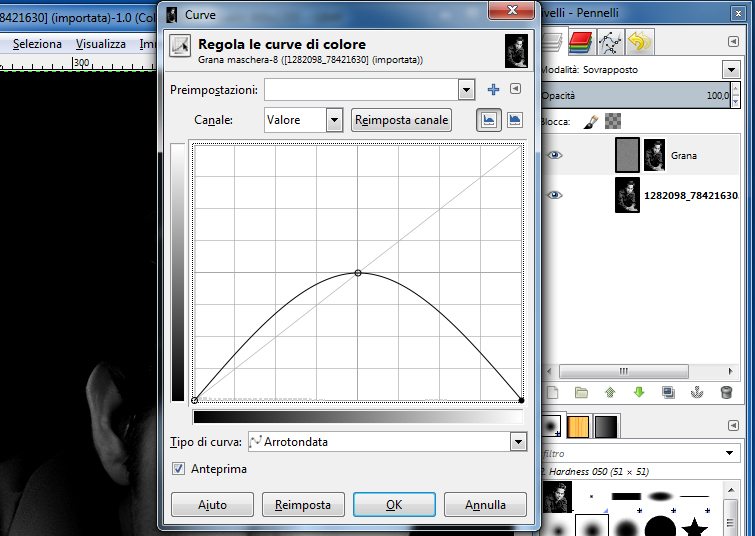Hide the Grana layer
The height and width of the screenshot is (536, 755).
556,155
